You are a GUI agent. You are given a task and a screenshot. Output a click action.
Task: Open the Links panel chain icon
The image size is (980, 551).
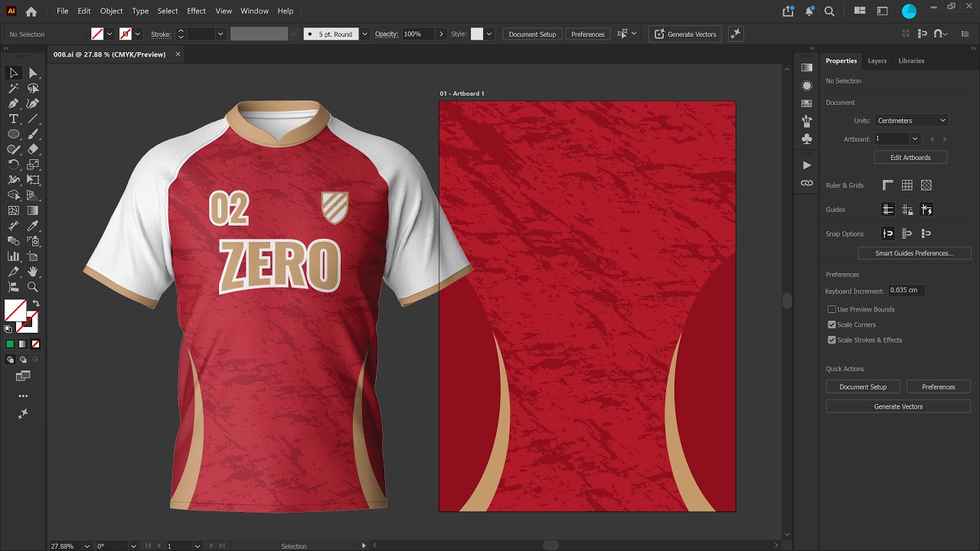coord(806,184)
